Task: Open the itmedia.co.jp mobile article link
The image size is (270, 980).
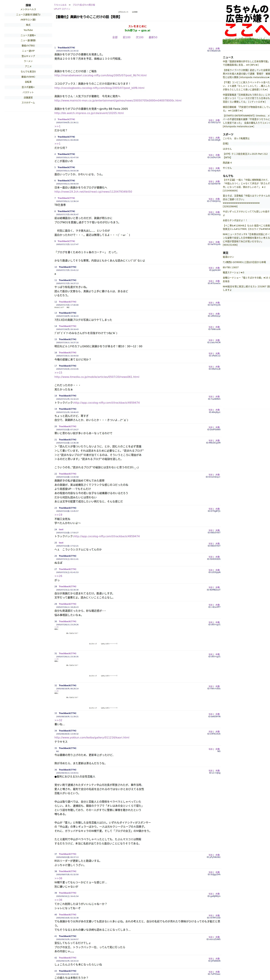Action: [x=97, y=377]
